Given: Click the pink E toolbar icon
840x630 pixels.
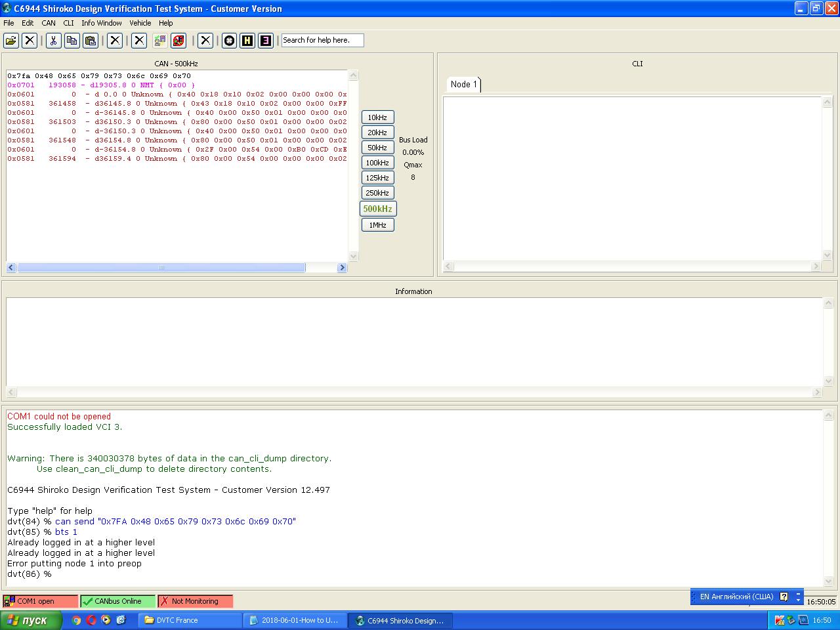Looking at the screenshot, I should 265,41.
